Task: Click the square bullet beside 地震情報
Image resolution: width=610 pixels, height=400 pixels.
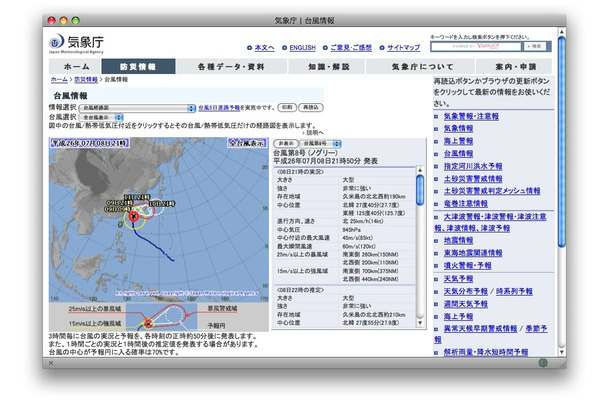Action: click(x=438, y=239)
